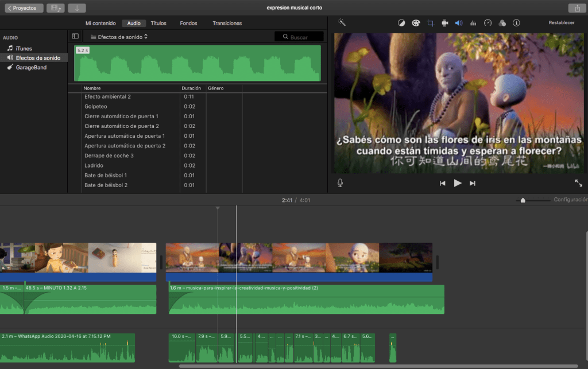Screen dimensions: 588x369
Task: Open the noise reduction and equalizer tool
Action: click(x=473, y=23)
